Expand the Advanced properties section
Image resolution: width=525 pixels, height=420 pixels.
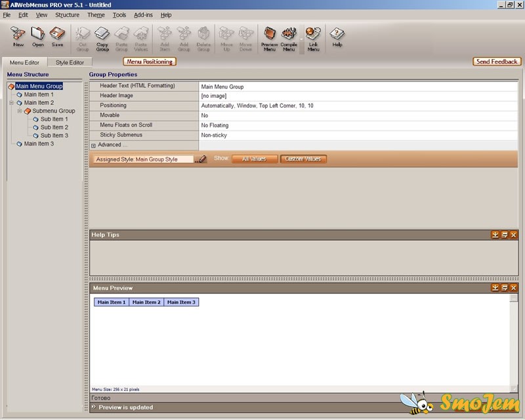93,145
